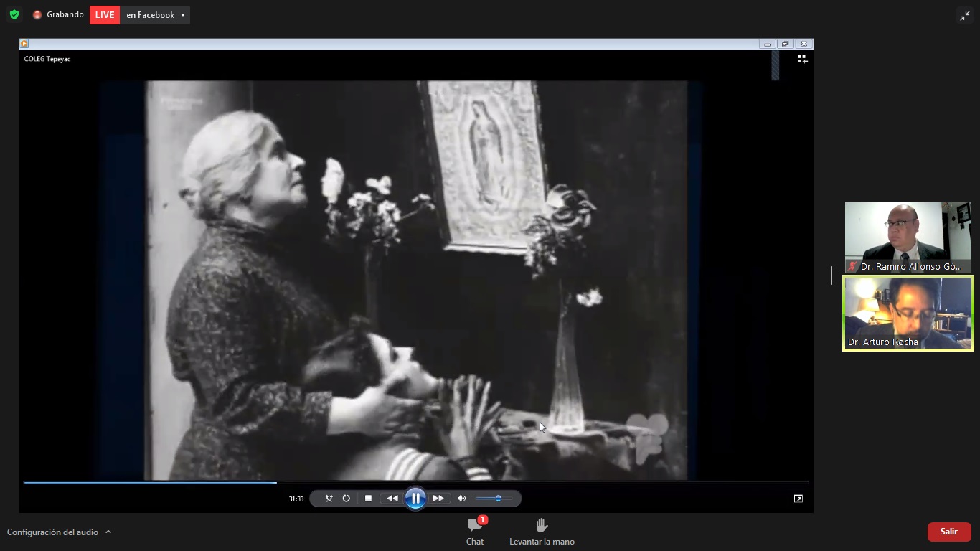Viewport: 980px width, 551px height.
Task: Open the Chat panel
Action: click(x=475, y=532)
